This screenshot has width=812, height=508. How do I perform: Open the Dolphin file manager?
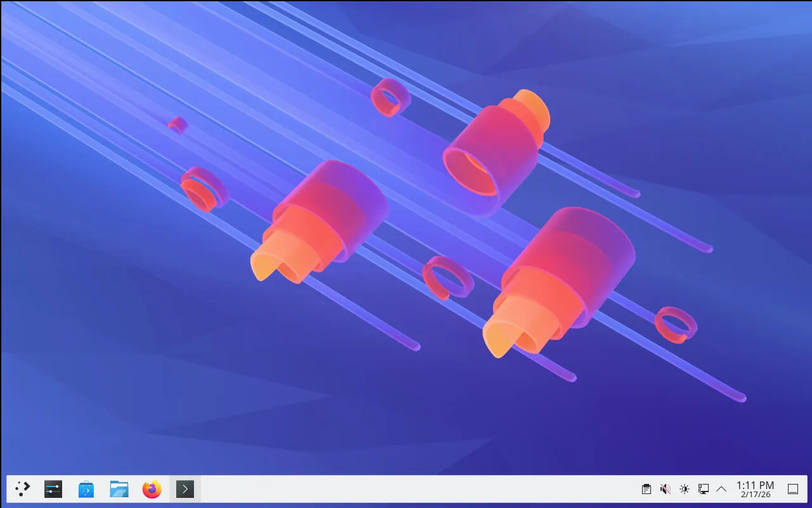tap(119, 489)
